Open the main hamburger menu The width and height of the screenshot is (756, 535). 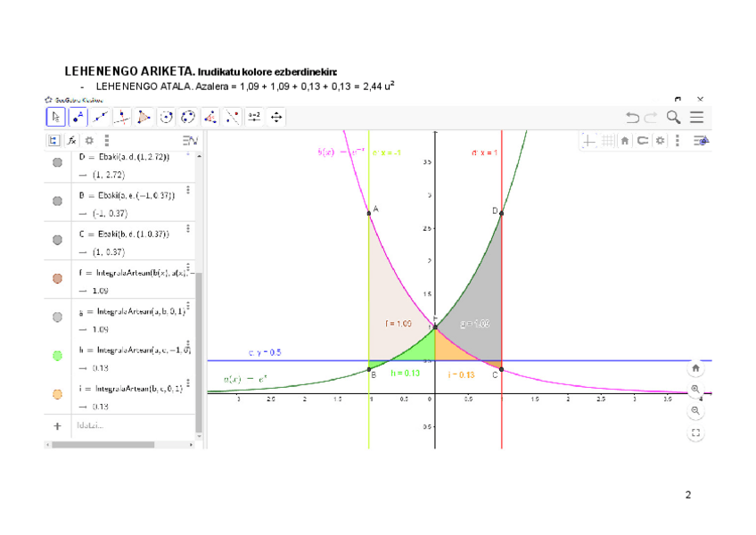pyautogui.click(x=697, y=117)
